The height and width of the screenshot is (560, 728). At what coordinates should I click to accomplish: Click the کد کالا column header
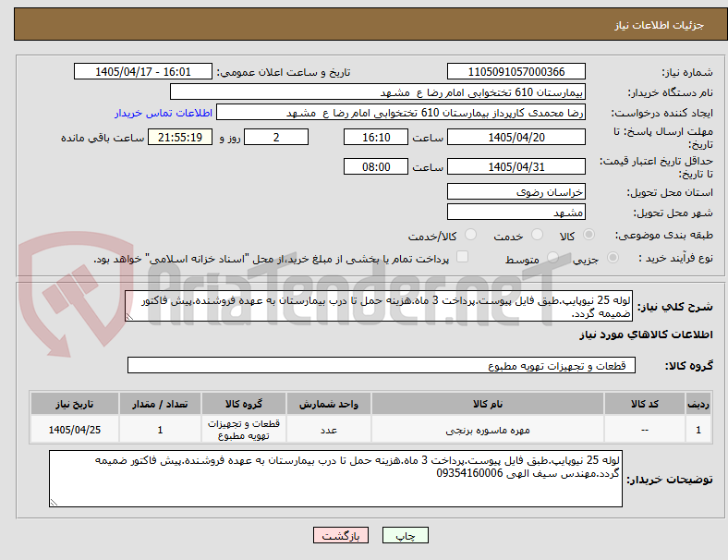[645, 404]
